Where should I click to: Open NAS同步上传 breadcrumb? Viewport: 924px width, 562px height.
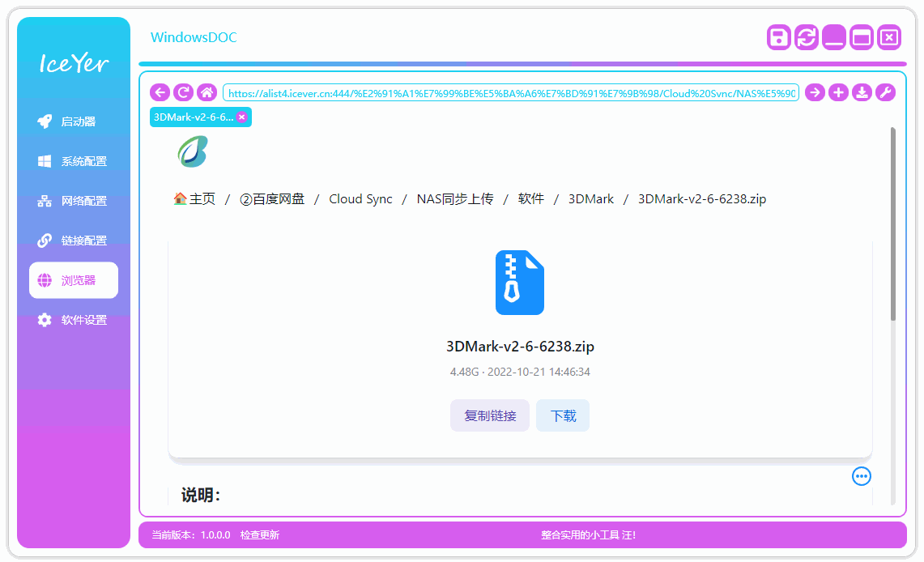(x=455, y=199)
